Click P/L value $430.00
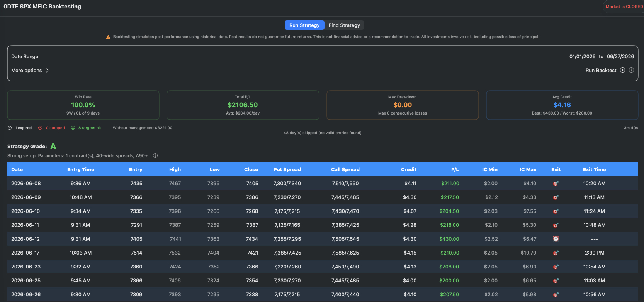644x302 pixels. point(449,239)
